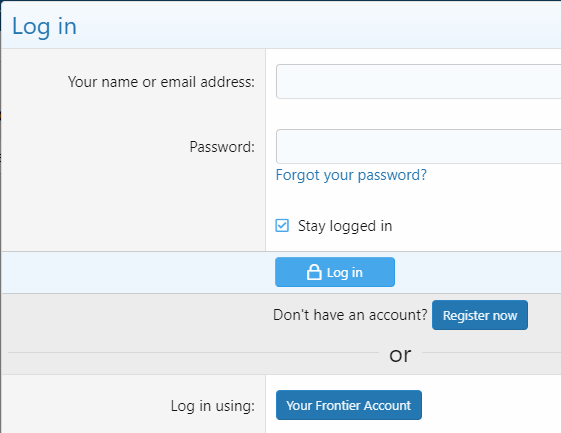Click the 'Don't have an account?' text
The width and height of the screenshot is (561, 433).
(350, 315)
